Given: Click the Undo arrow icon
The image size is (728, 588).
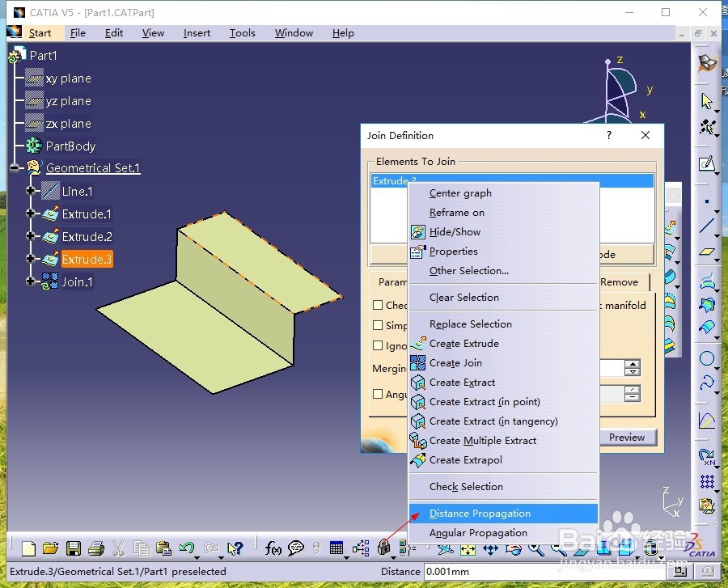Looking at the screenshot, I should 186,548.
